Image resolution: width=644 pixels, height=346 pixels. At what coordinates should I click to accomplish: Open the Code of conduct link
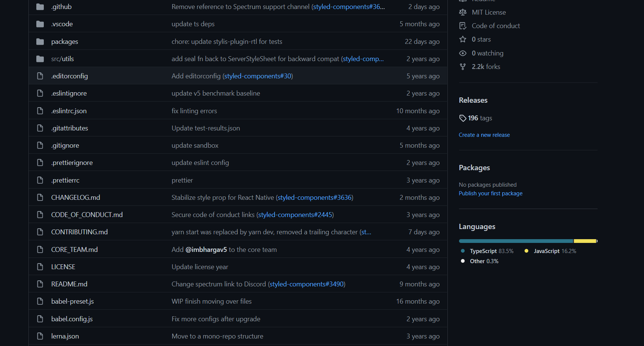click(x=496, y=26)
